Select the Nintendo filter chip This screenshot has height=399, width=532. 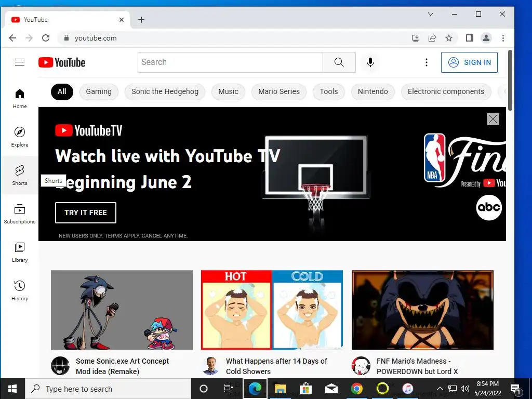(373, 91)
